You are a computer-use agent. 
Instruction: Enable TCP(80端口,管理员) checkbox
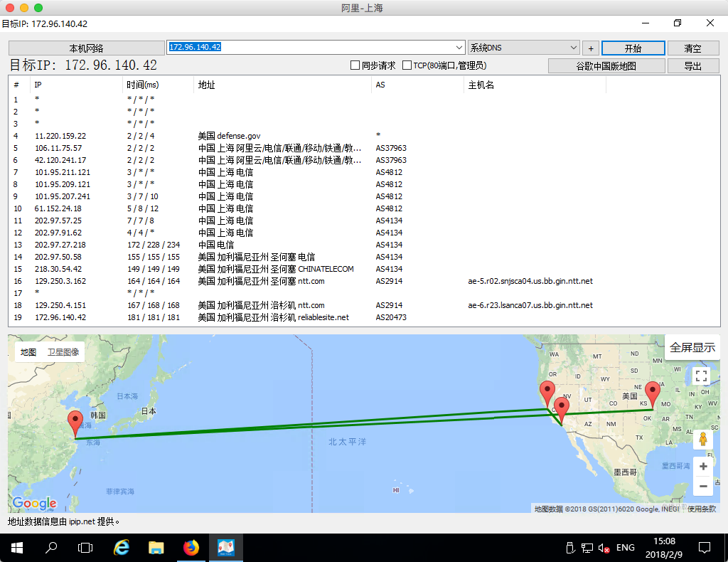click(x=407, y=65)
